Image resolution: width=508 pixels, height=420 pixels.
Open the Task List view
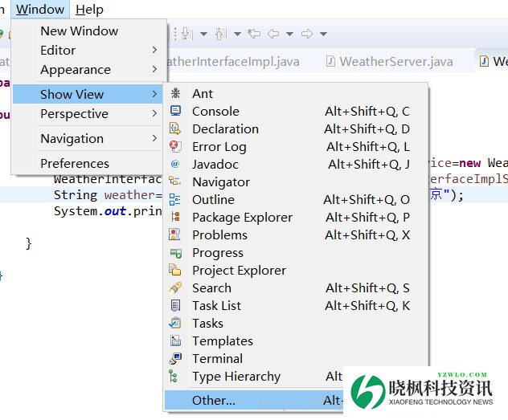(x=216, y=305)
